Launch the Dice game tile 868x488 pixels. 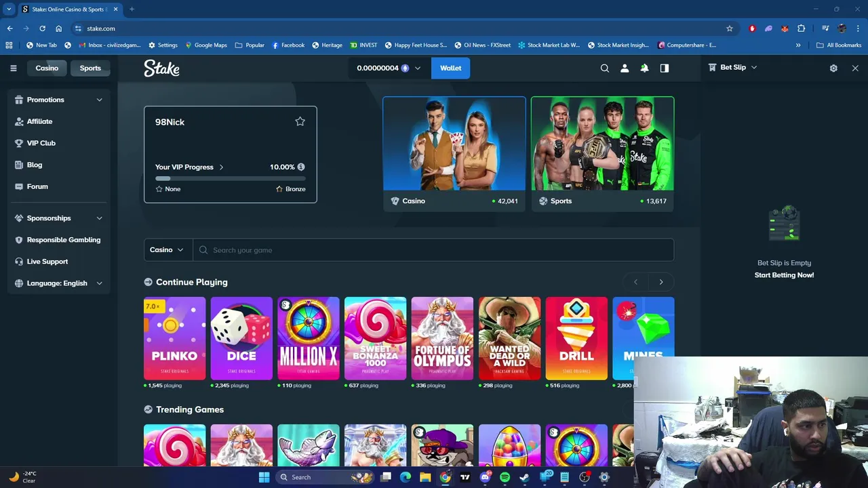tap(241, 338)
